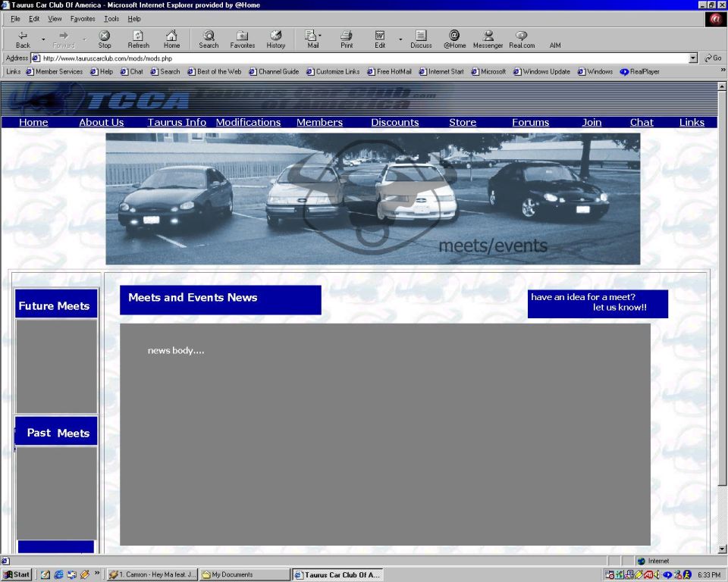Screen dimensions: 728x582
Task: Click the Internet Start links bar item
Action: (441, 71)
